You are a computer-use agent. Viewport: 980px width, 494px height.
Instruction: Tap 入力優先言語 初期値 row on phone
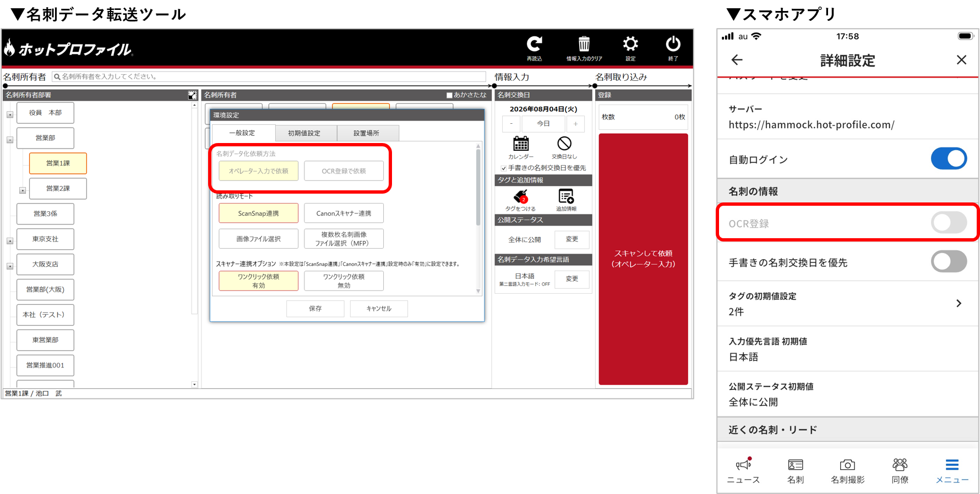(x=847, y=349)
